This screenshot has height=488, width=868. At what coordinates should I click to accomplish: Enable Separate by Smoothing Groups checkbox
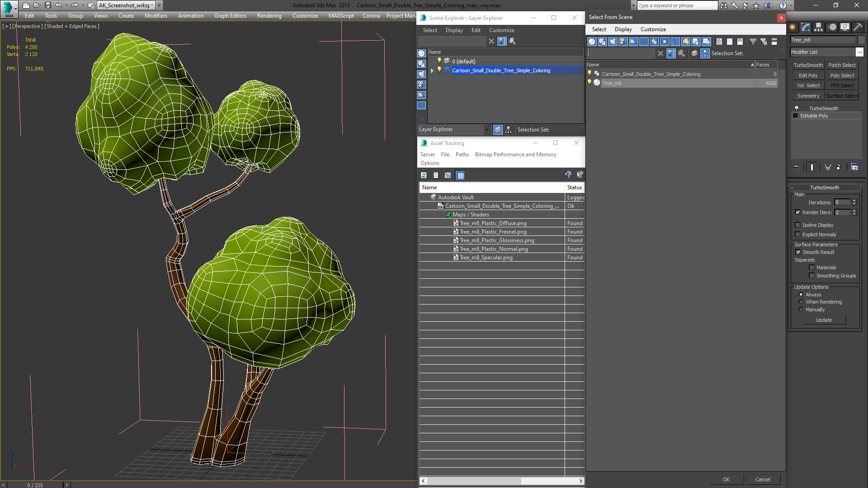811,276
